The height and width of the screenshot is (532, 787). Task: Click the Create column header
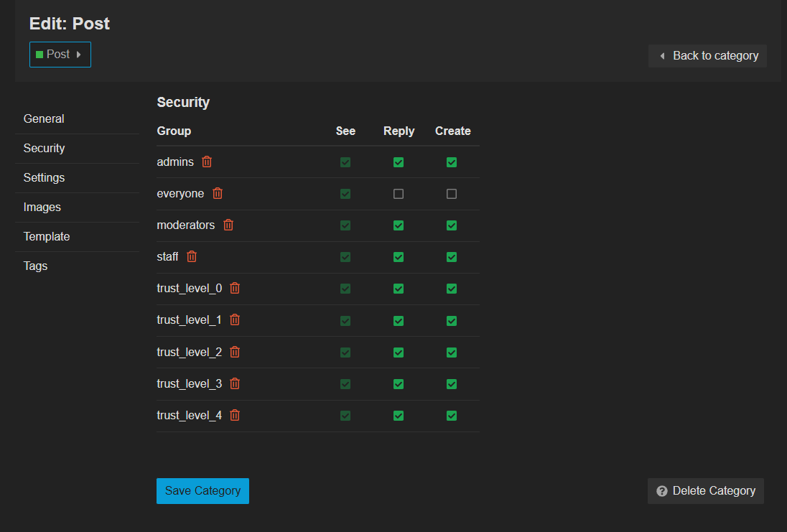pyautogui.click(x=452, y=131)
